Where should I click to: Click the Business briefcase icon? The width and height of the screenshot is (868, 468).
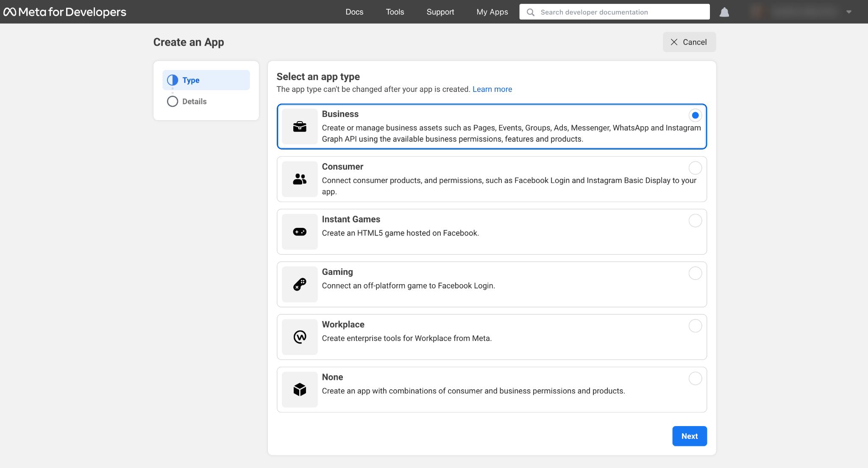click(x=300, y=127)
